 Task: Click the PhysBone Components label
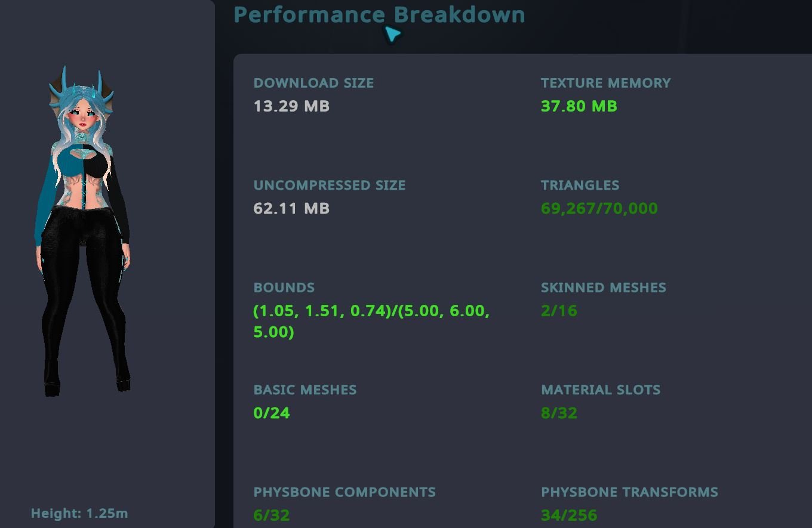(x=345, y=492)
